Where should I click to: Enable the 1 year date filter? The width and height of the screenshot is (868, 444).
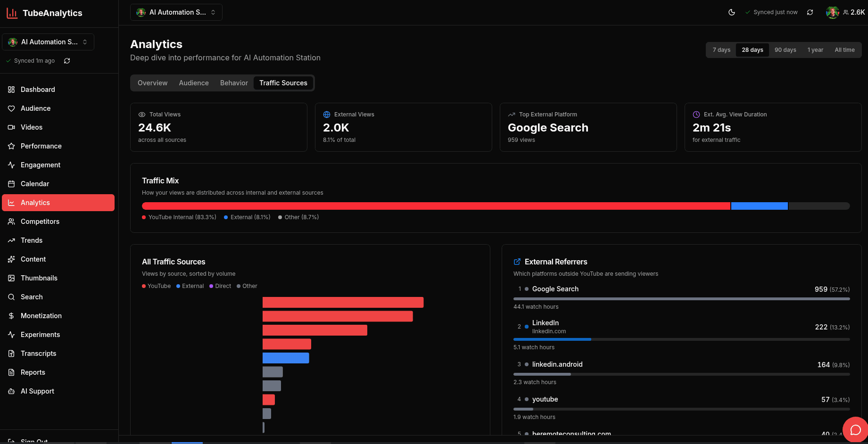[815, 49]
